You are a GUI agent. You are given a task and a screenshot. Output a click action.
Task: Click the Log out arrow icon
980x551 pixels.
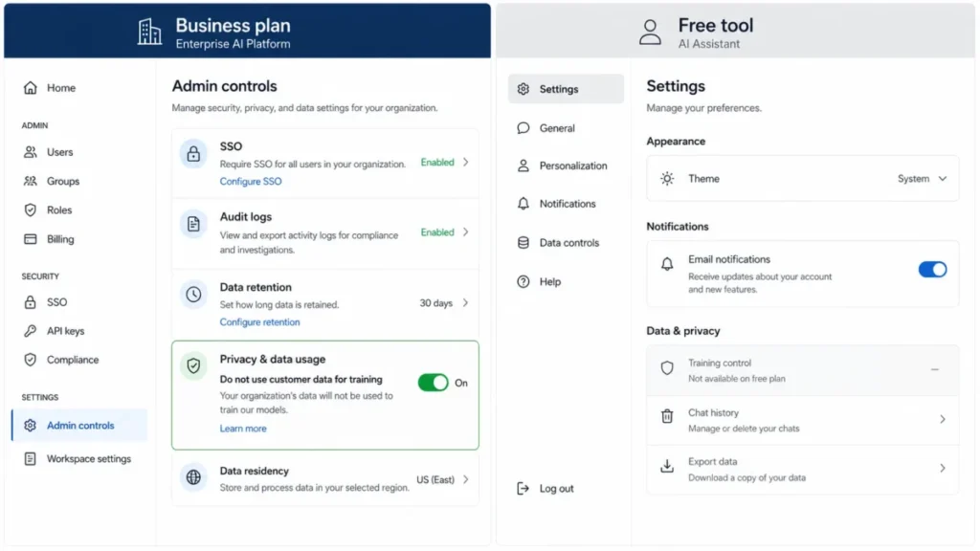pyautogui.click(x=523, y=489)
